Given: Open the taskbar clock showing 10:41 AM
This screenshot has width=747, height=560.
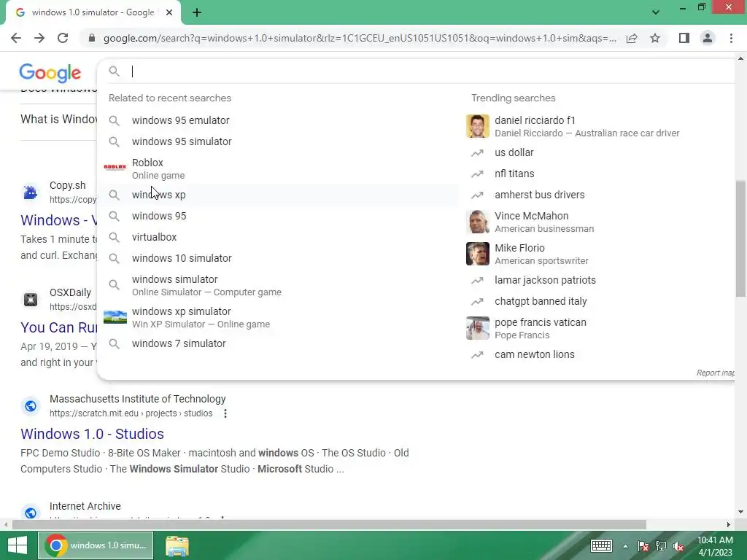Looking at the screenshot, I should pyautogui.click(x=715, y=546).
